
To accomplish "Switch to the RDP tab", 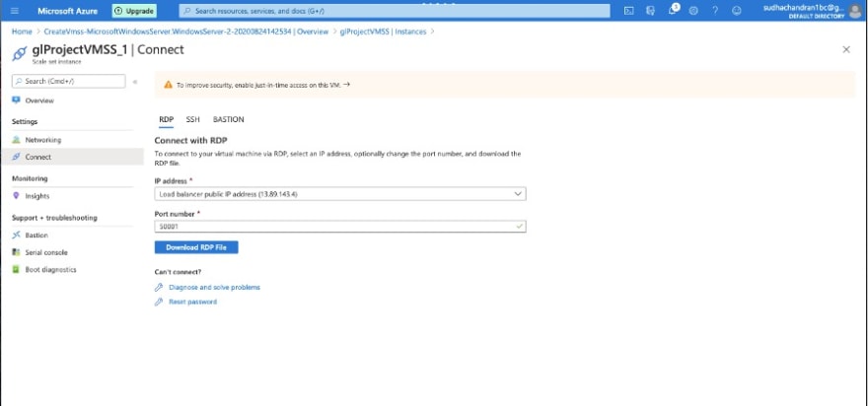I will (x=166, y=119).
